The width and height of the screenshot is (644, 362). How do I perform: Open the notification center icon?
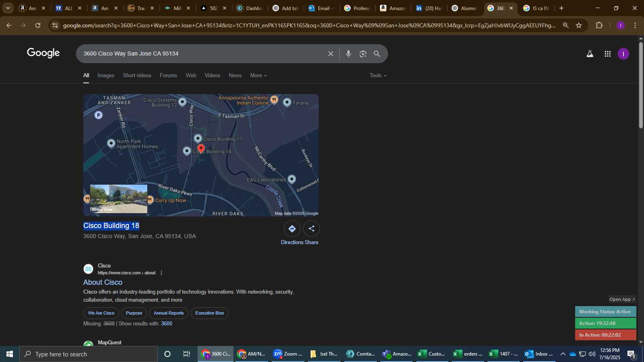632,354
